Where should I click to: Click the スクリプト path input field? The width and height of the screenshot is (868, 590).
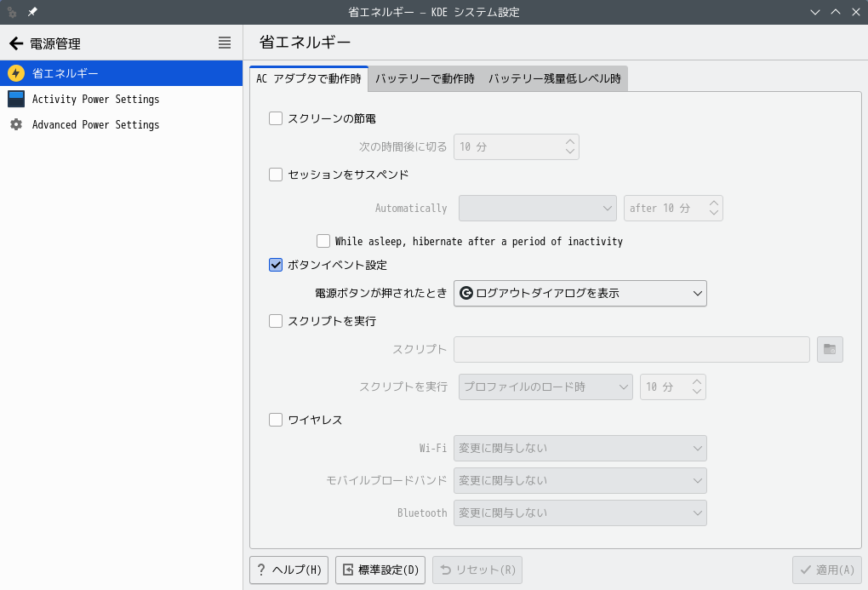click(631, 350)
